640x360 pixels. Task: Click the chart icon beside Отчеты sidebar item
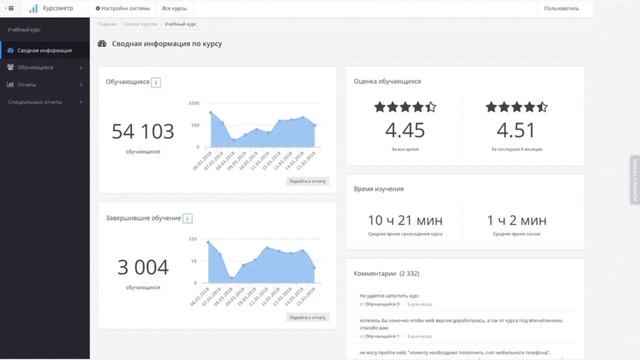pos(11,84)
